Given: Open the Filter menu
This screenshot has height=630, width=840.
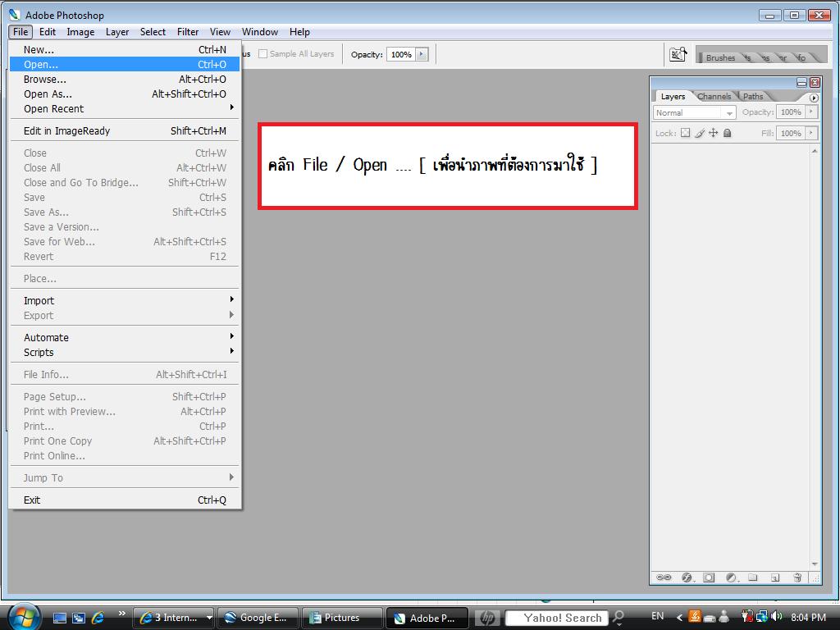Looking at the screenshot, I should (x=188, y=32).
